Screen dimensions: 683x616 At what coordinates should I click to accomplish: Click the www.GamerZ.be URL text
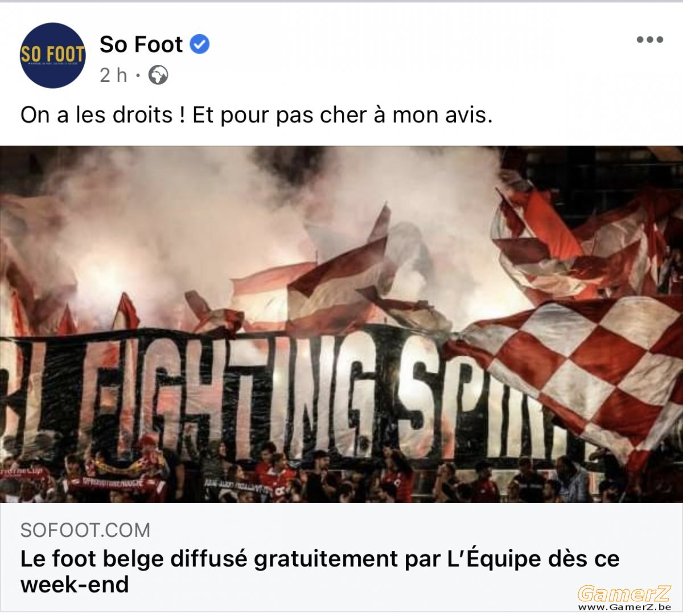(x=624, y=607)
